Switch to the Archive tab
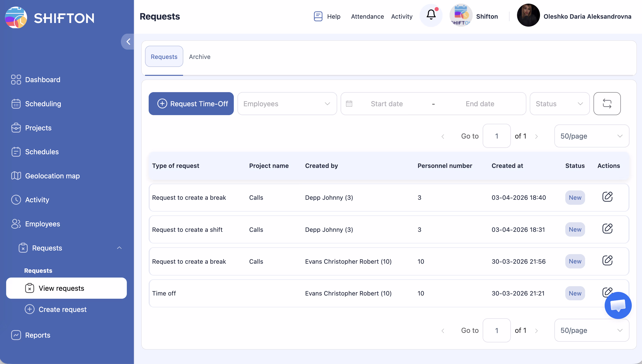This screenshot has width=642, height=364. (x=199, y=57)
